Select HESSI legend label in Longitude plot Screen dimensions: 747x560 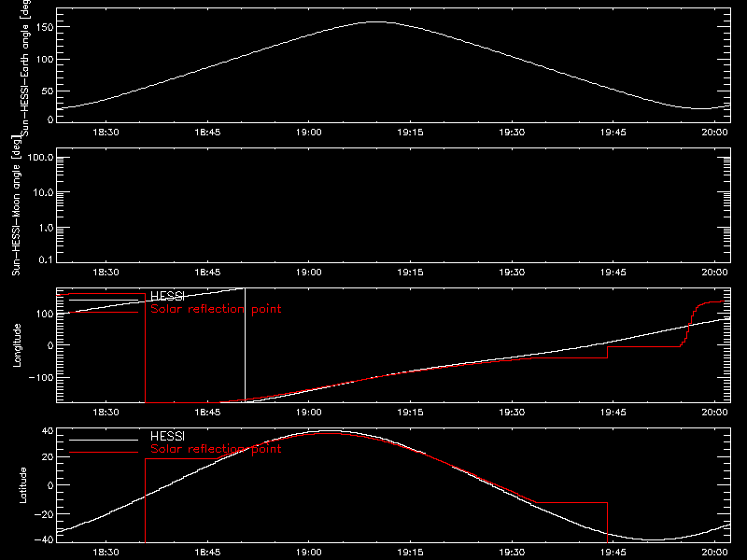click(x=167, y=296)
